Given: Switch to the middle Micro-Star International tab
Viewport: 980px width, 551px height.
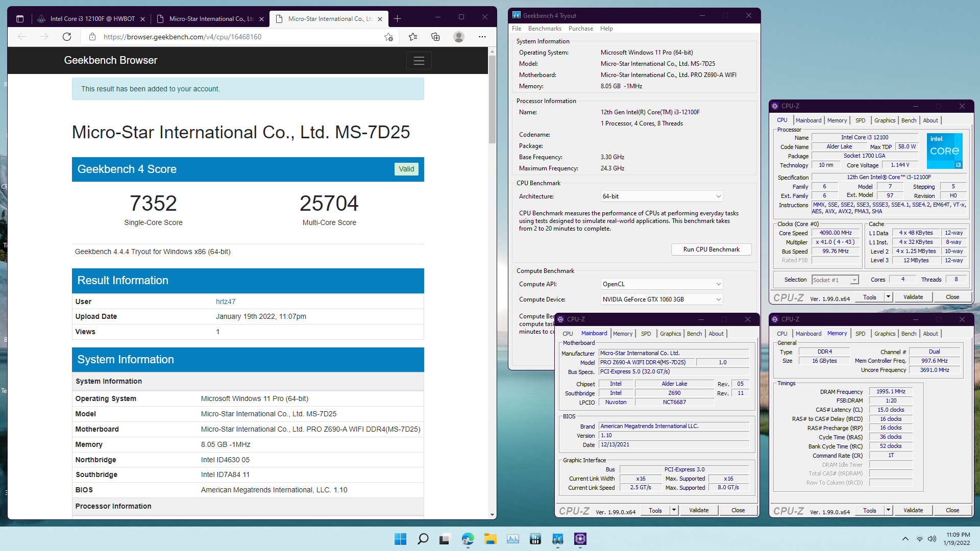Looking at the screenshot, I should coord(210,19).
